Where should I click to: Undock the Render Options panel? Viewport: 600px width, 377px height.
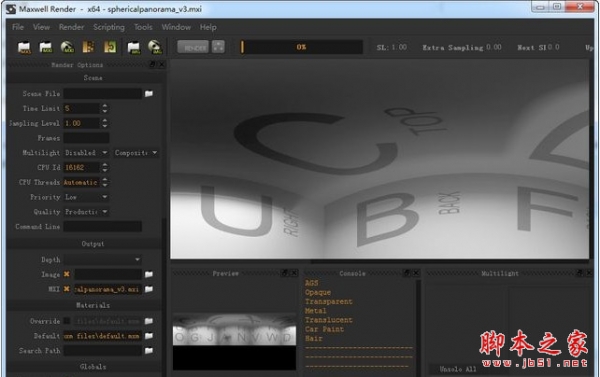pyautogui.click(x=152, y=64)
